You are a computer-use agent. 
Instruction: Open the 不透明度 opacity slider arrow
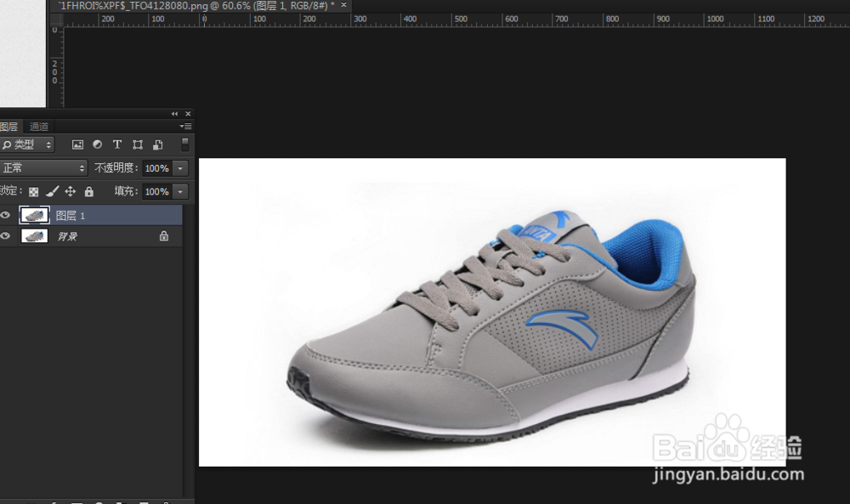click(180, 168)
